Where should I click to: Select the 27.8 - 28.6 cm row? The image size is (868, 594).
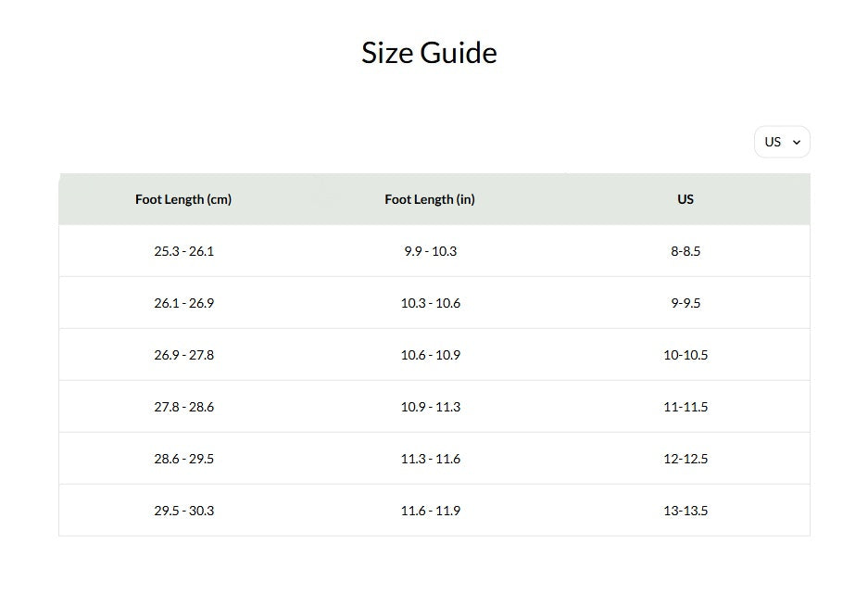pos(183,406)
